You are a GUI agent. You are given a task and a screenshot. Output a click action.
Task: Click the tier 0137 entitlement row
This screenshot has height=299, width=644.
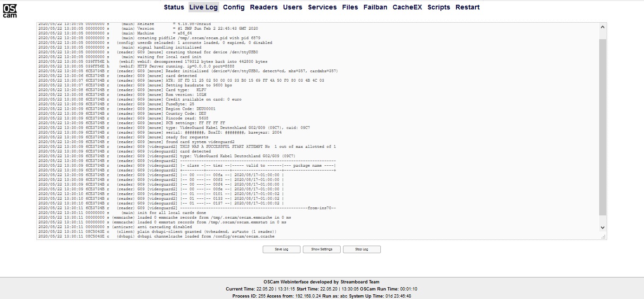161,203
